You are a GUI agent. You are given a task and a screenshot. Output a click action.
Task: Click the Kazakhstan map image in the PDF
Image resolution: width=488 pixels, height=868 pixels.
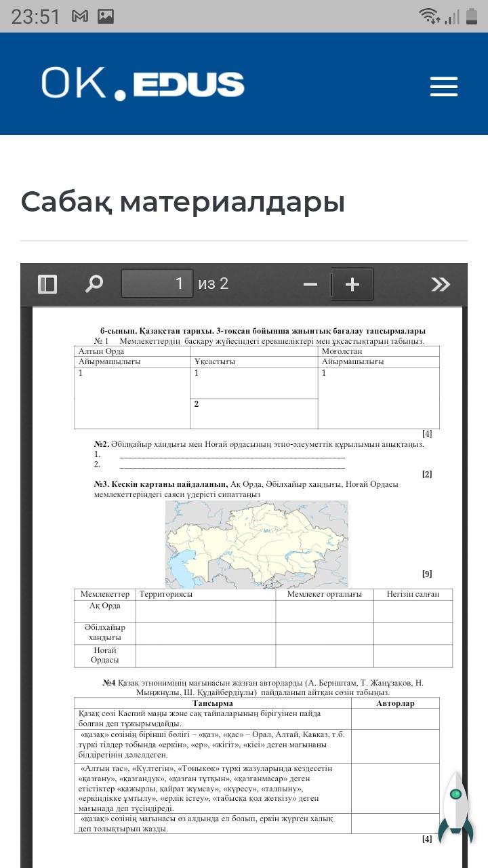256,545
